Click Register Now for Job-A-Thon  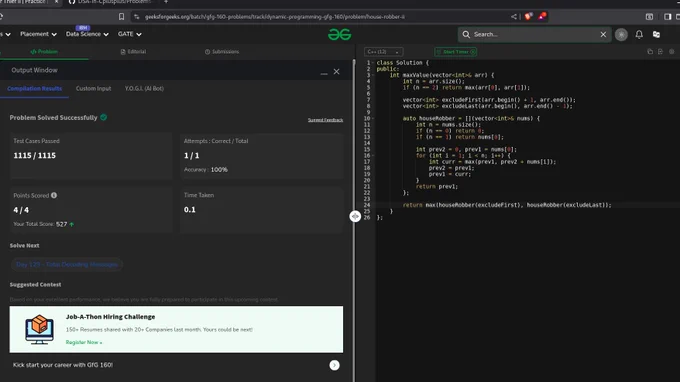84,342
